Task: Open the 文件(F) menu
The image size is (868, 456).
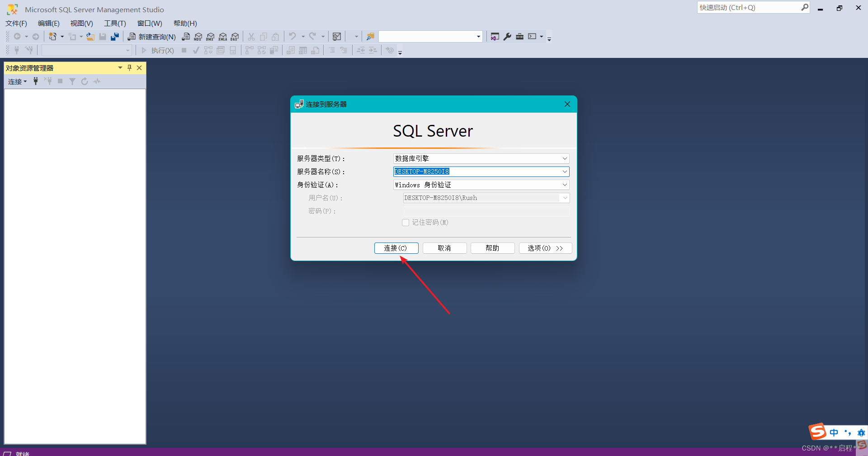Action: coord(16,24)
